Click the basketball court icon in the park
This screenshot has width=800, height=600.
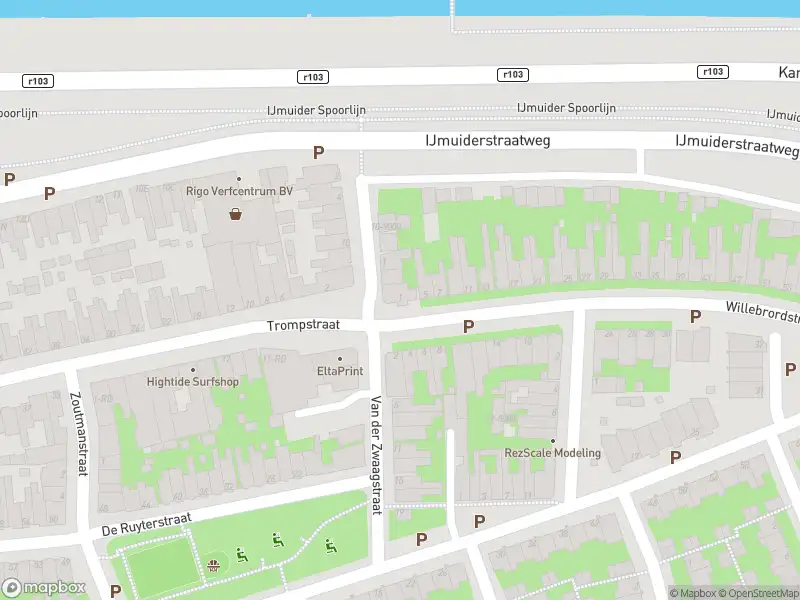214,565
